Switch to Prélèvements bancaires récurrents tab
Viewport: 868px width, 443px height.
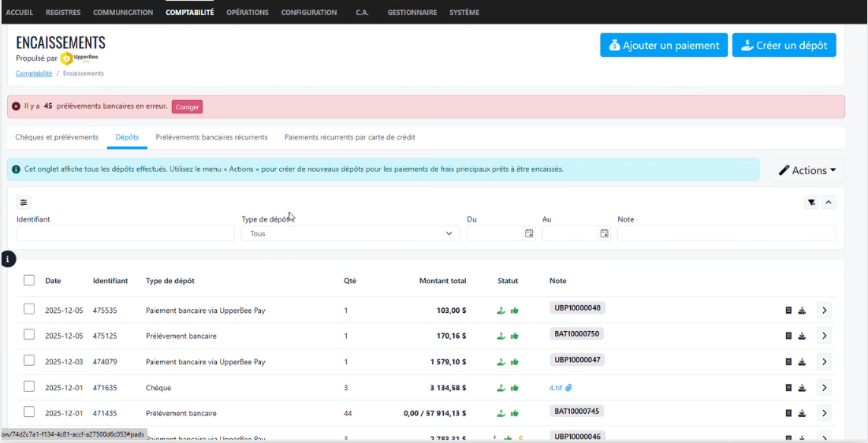coord(211,137)
